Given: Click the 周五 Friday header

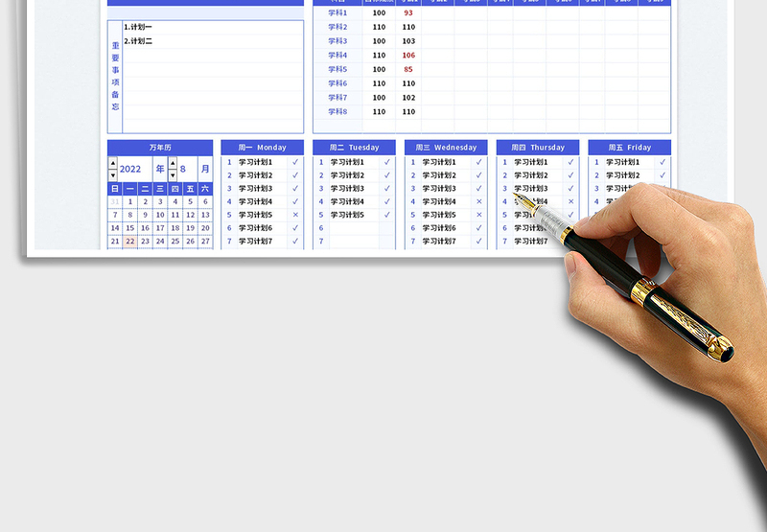Looking at the screenshot, I should click(x=629, y=148).
